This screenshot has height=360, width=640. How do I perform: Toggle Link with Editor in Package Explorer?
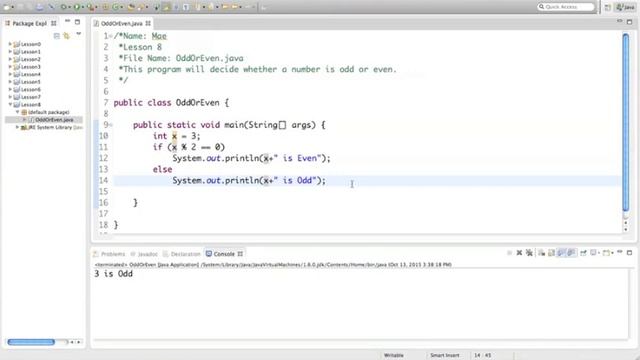tap(67, 36)
